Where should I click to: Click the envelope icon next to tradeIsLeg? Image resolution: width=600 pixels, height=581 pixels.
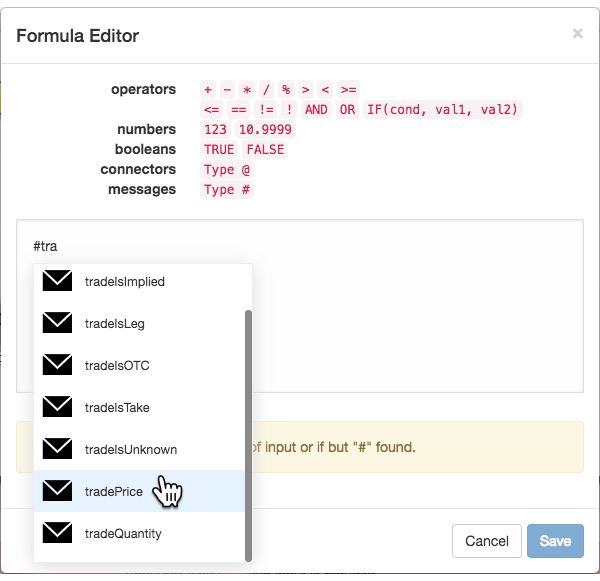click(57, 323)
